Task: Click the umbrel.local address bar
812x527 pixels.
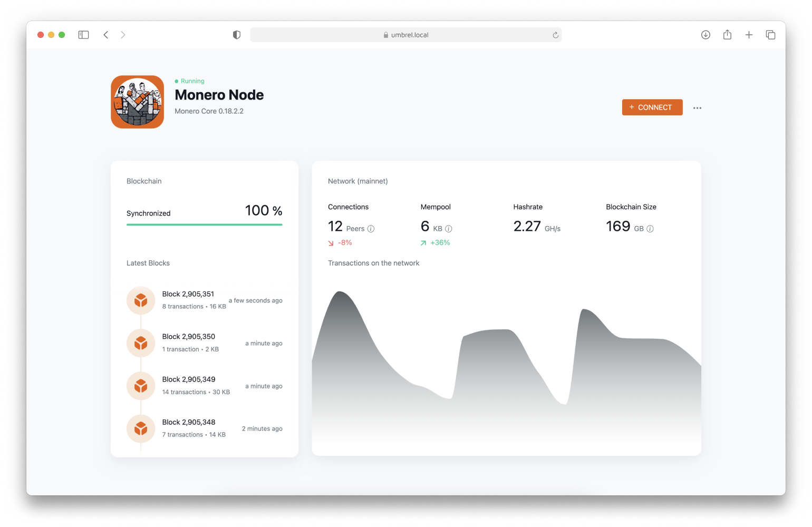Action: (x=405, y=35)
